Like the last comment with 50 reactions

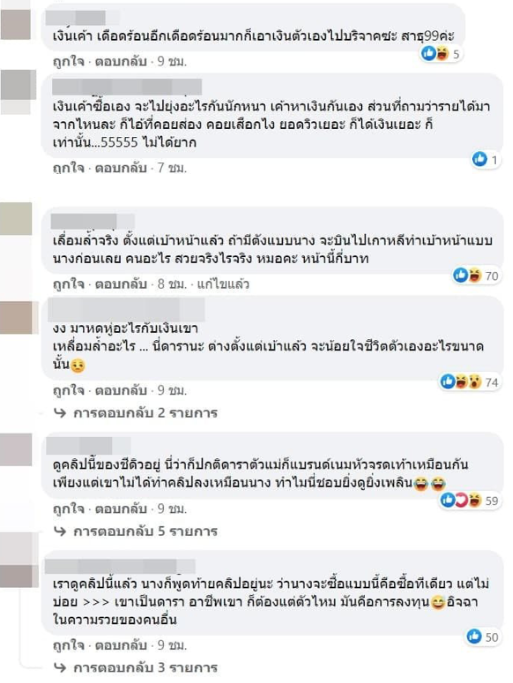[68, 645]
